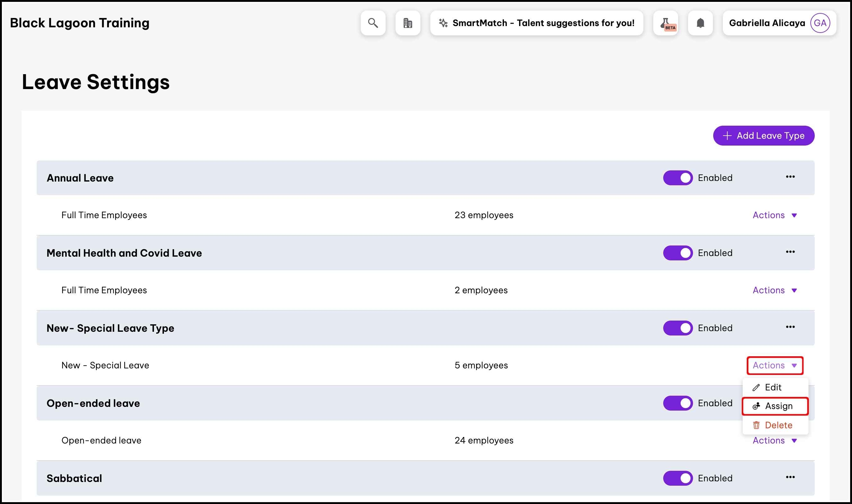852x504 pixels.
Task: Open the notifications bell
Action: tap(700, 23)
